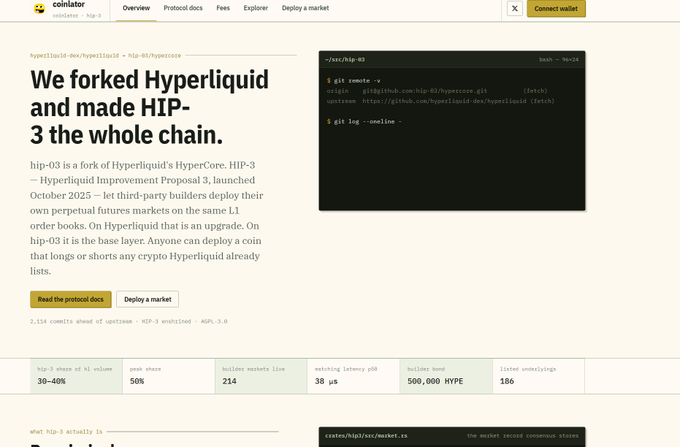Click the Connect wallet button

tap(556, 9)
